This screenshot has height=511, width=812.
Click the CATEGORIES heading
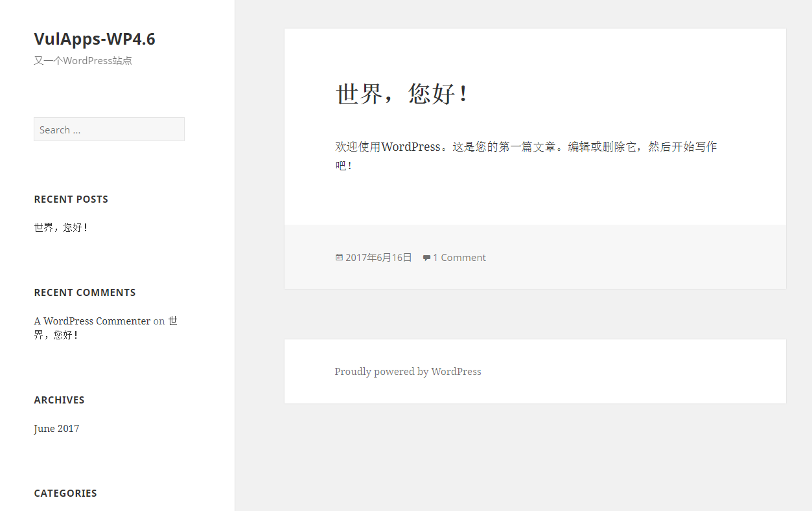tap(65, 494)
